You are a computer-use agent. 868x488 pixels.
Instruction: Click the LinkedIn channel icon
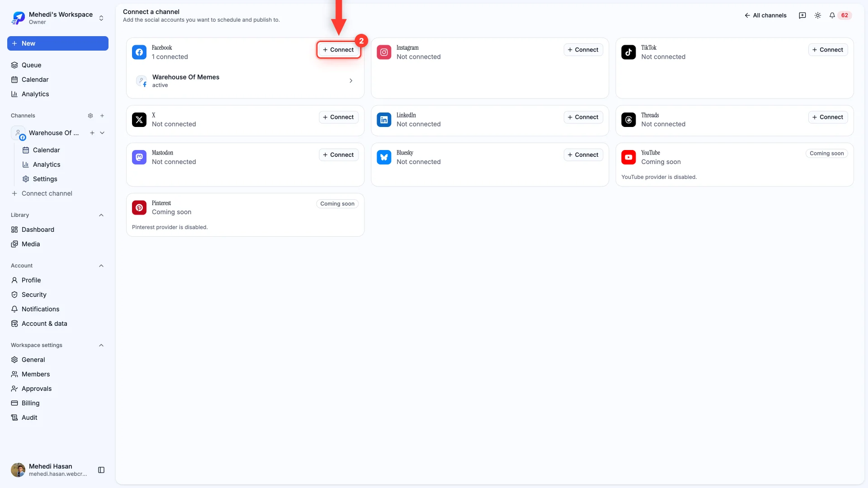coord(384,120)
